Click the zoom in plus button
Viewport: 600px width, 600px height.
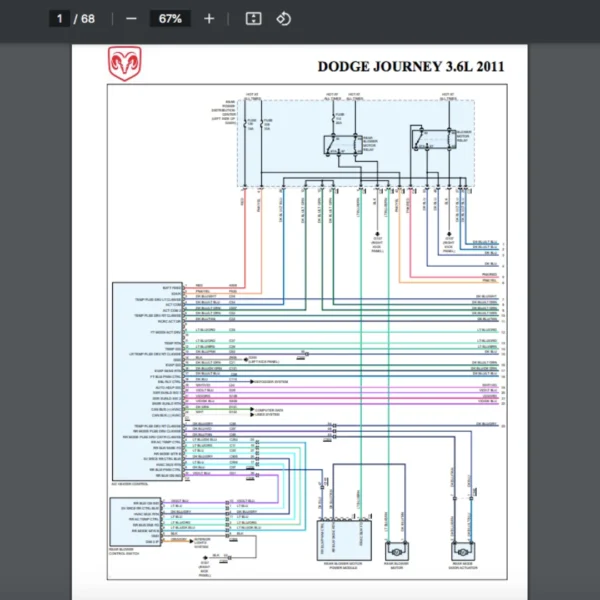pos(208,18)
